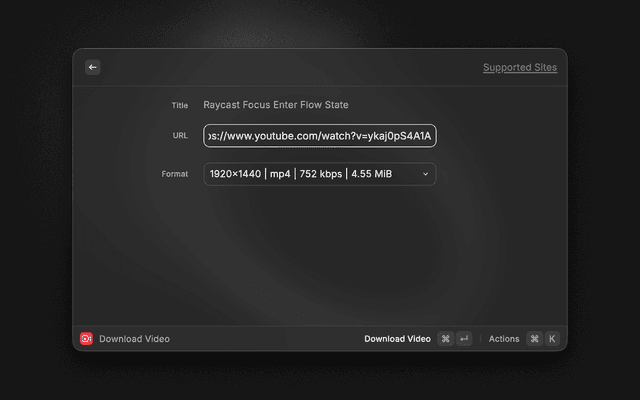Click the red Download Video extension icon
The image size is (640, 400).
tap(86, 339)
